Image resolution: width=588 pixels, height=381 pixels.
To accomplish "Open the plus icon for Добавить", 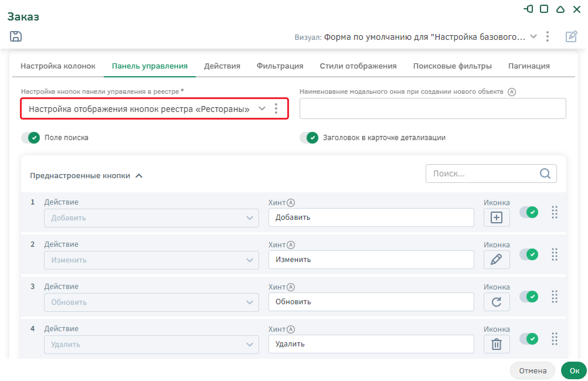I will point(496,217).
